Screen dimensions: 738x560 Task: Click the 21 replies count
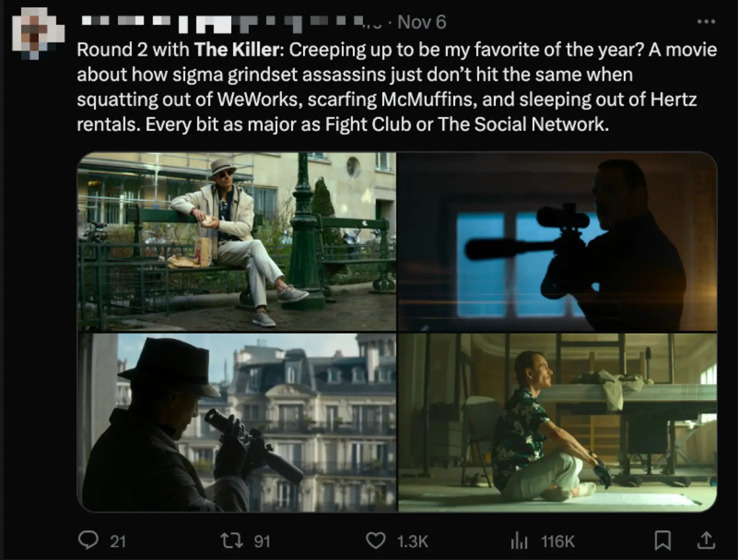point(118,541)
